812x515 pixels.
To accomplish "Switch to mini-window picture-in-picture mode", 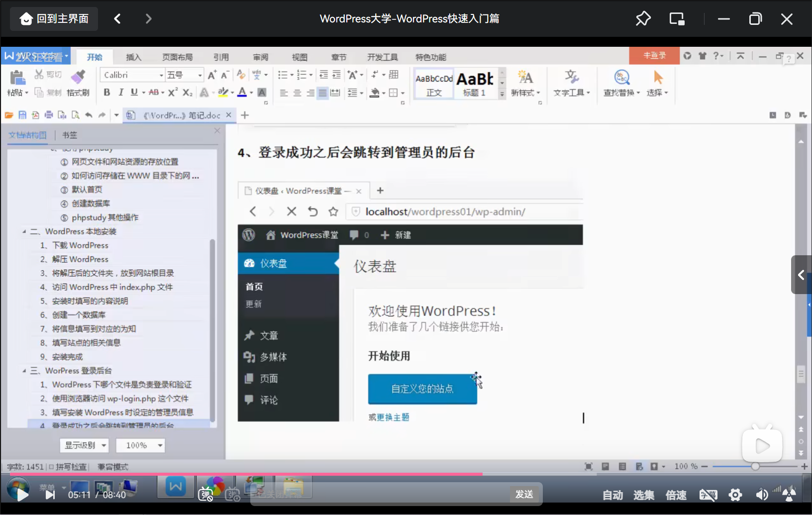I will point(677,19).
